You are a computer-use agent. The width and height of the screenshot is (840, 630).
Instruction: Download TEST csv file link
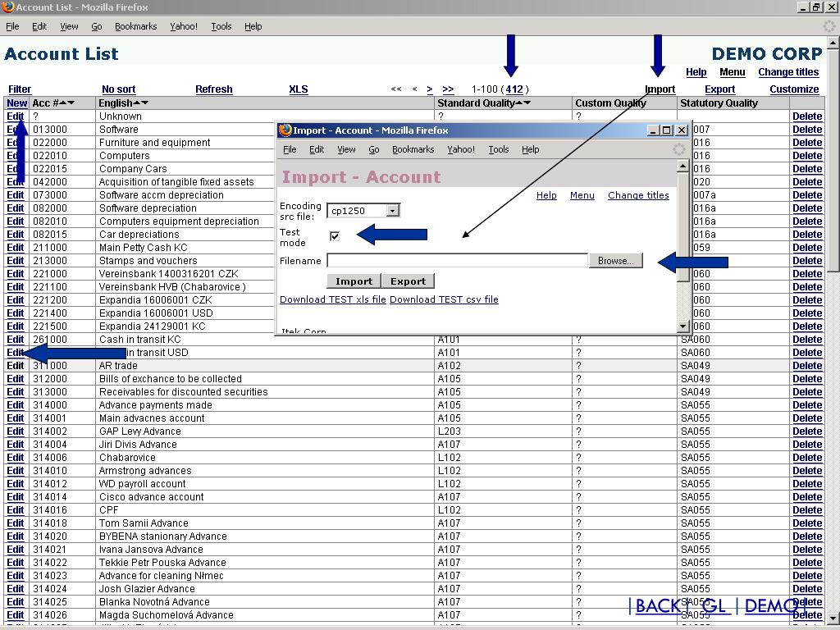(x=444, y=299)
